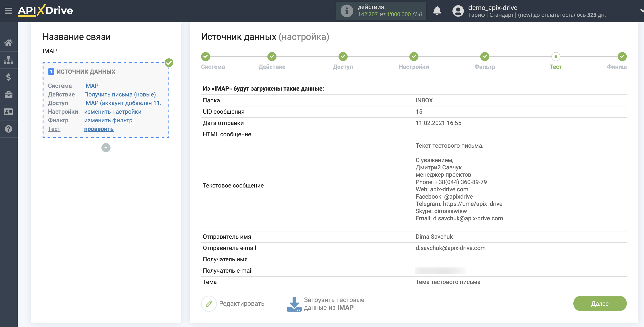Click the plus button to add a block
Image resolution: width=644 pixels, height=327 pixels.
pyautogui.click(x=106, y=147)
